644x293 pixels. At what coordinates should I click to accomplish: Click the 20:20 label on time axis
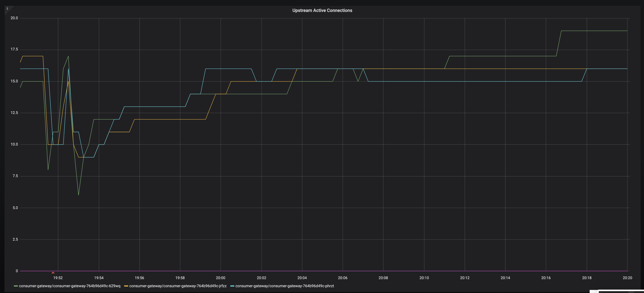coord(627,278)
